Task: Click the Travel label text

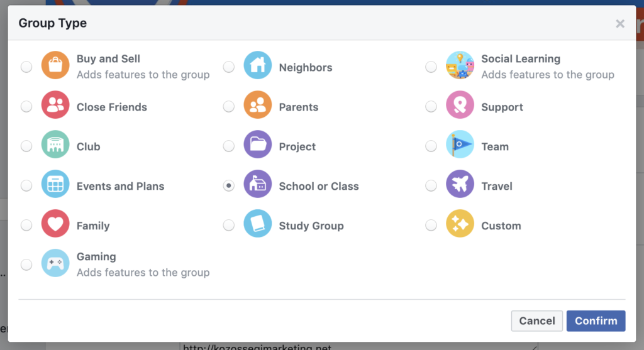Action: tap(497, 186)
